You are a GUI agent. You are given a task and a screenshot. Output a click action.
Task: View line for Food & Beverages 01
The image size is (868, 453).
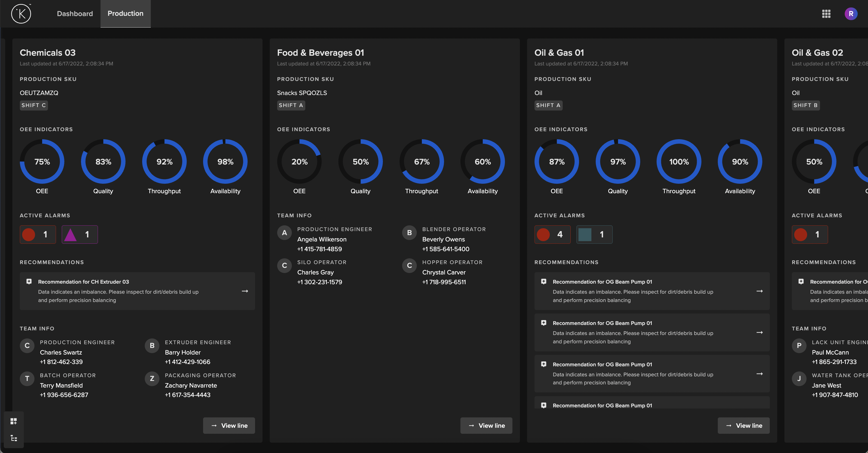(x=486, y=425)
